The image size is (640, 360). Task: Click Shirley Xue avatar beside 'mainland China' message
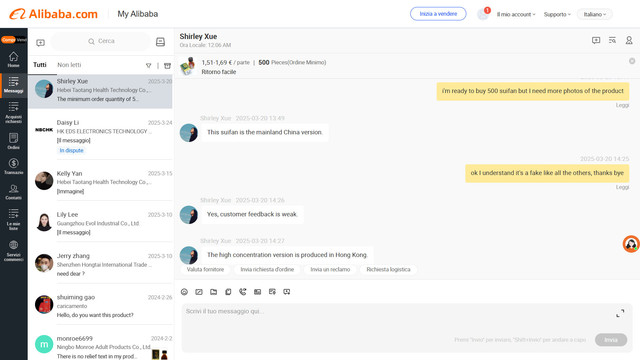coord(189,133)
